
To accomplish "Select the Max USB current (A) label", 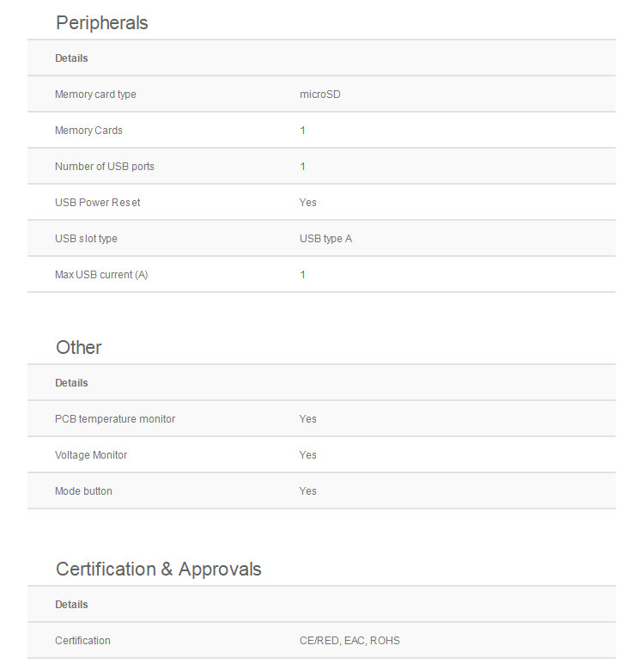I will click(101, 275).
